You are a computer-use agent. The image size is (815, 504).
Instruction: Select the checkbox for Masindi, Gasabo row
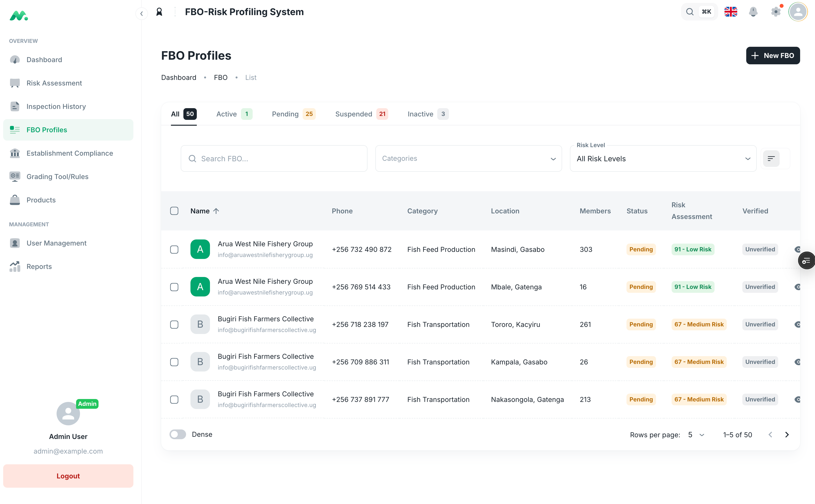tap(174, 250)
